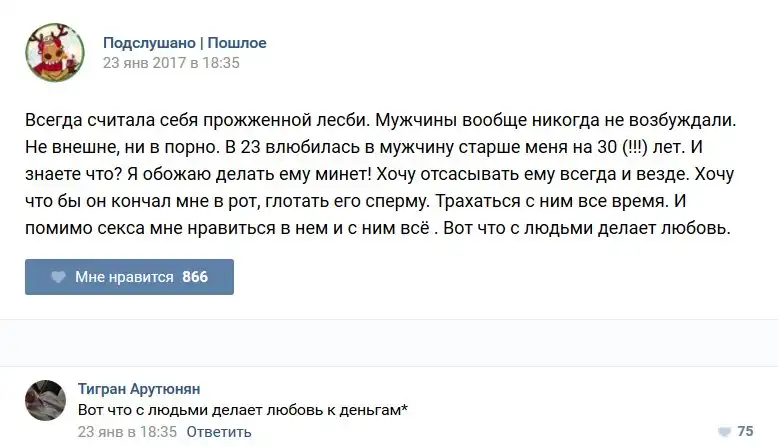Screen dimensions: 778x447
Task: Click the comment text about "любовь к деньгам"
Action: tap(240, 410)
